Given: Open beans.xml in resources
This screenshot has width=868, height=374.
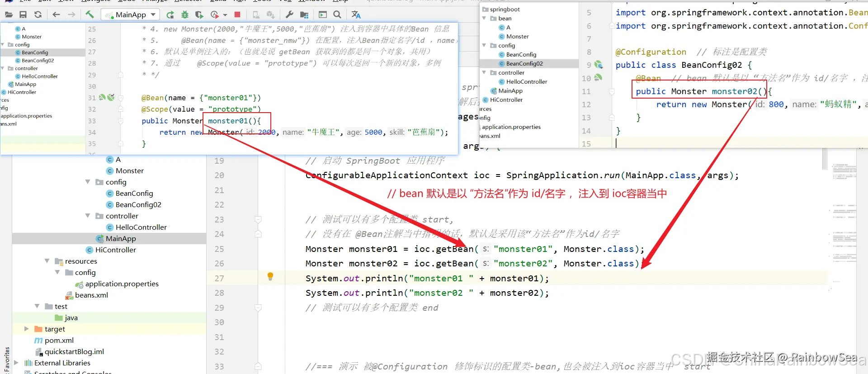Looking at the screenshot, I should coord(91,295).
